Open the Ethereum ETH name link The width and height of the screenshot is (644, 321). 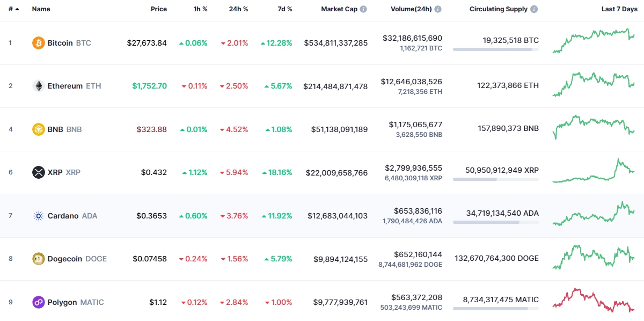[74, 86]
